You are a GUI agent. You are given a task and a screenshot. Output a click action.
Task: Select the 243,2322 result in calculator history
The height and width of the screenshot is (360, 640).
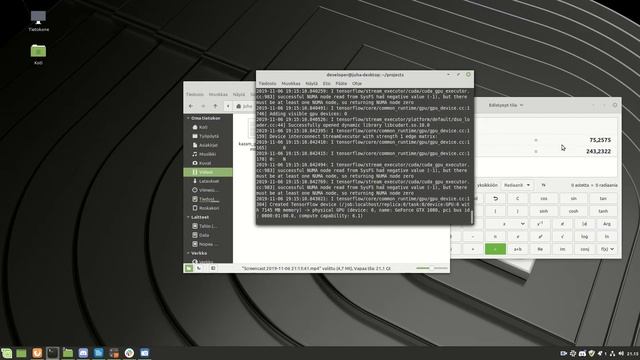tap(598, 151)
